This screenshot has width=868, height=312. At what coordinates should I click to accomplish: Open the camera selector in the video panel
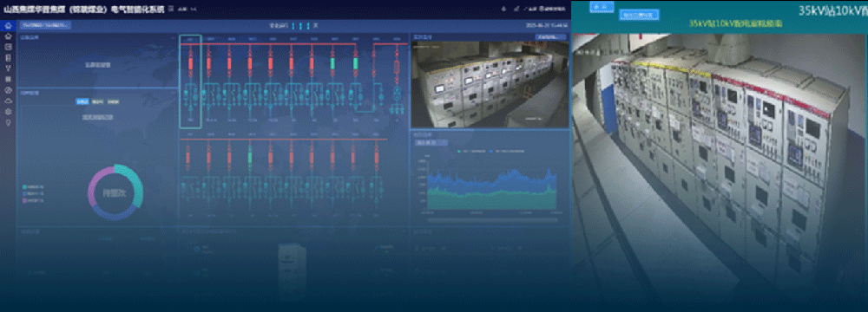551,37
